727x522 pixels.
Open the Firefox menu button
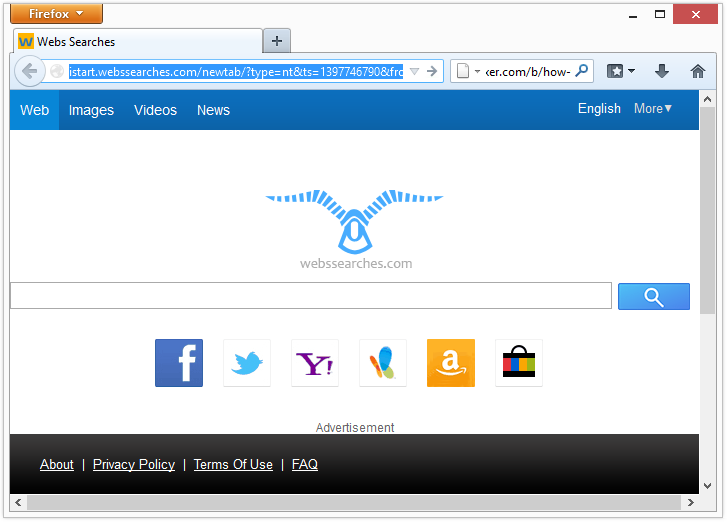coord(56,13)
